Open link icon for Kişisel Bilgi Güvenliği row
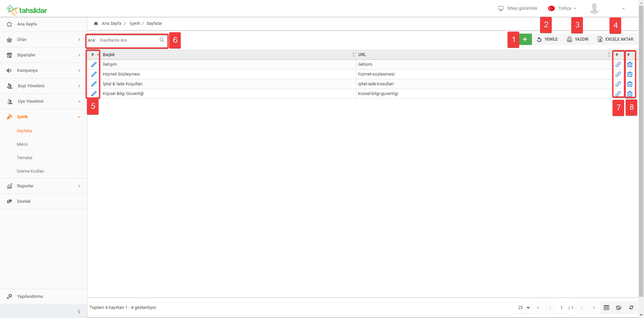 pyautogui.click(x=618, y=94)
